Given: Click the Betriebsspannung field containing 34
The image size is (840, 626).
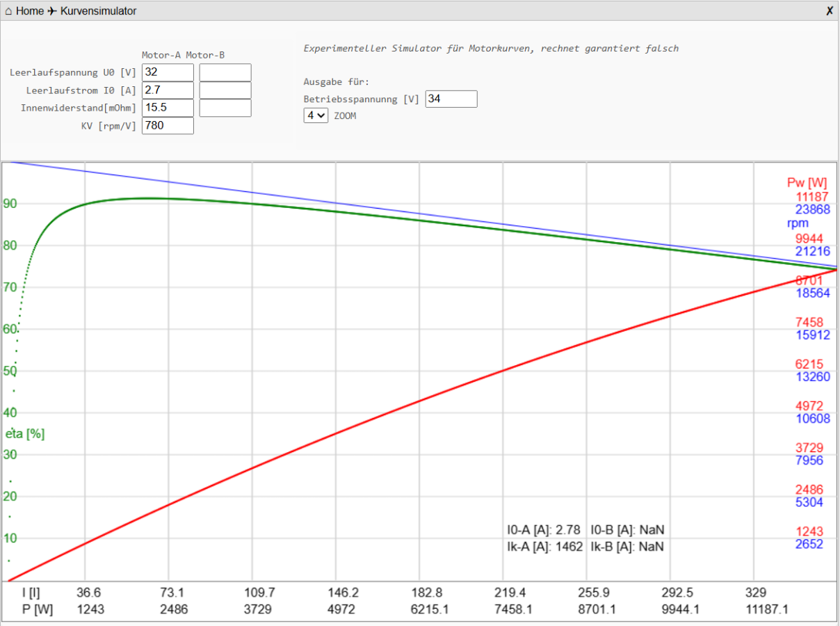Looking at the screenshot, I should (451, 99).
